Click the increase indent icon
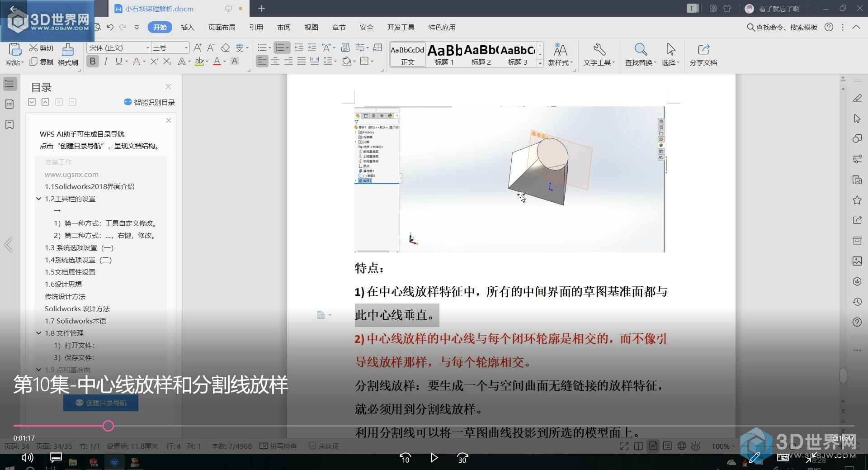The height and width of the screenshot is (470, 868). pos(312,47)
